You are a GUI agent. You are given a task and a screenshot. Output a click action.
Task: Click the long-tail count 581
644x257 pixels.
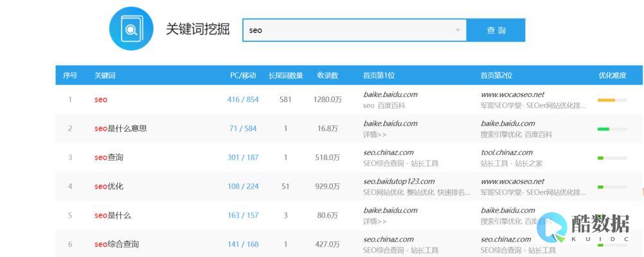[x=285, y=100]
